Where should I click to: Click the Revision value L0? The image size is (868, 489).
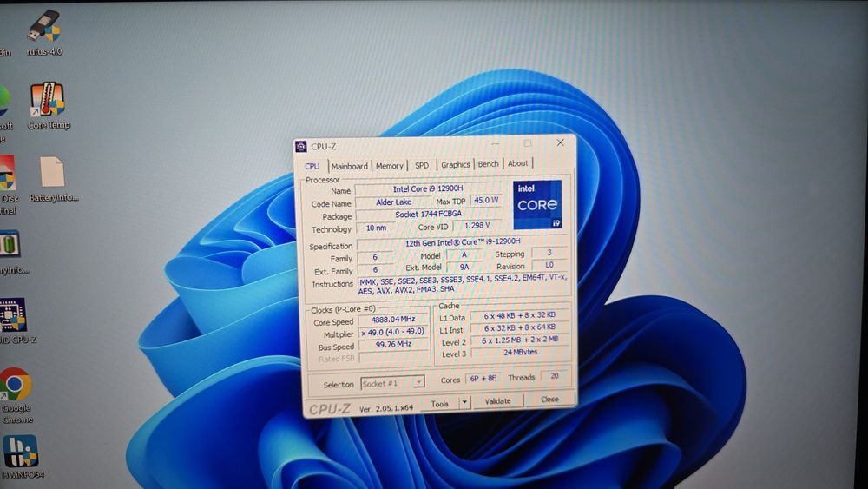[x=549, y=265]
